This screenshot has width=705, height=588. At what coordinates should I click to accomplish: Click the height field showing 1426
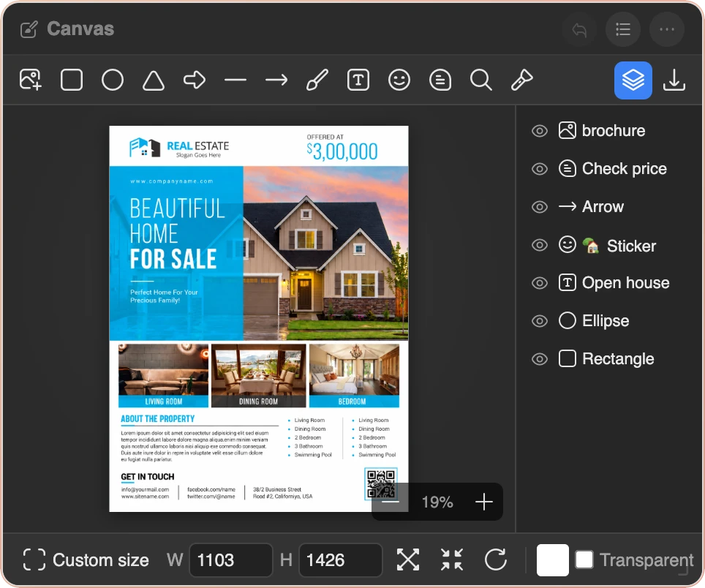click(340, 560)
